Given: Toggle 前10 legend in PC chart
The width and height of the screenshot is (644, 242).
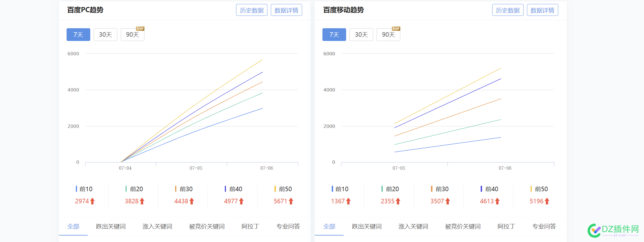Looking at the screenshot, I should tap(84, 189).
